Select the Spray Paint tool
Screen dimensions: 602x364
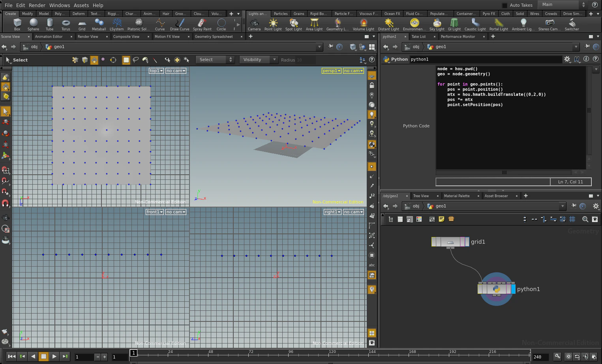coord(202,24)
